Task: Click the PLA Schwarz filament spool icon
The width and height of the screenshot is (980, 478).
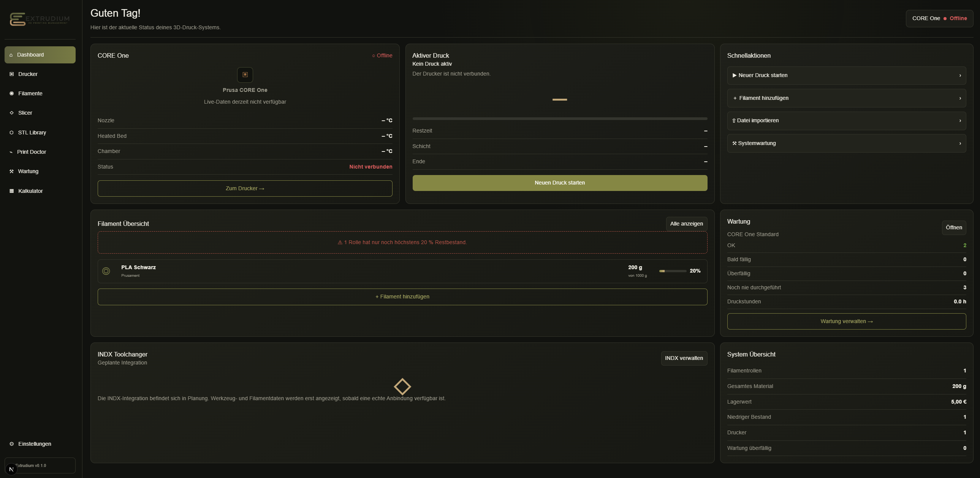Action: pyautogui.click(x=106, y=271)
